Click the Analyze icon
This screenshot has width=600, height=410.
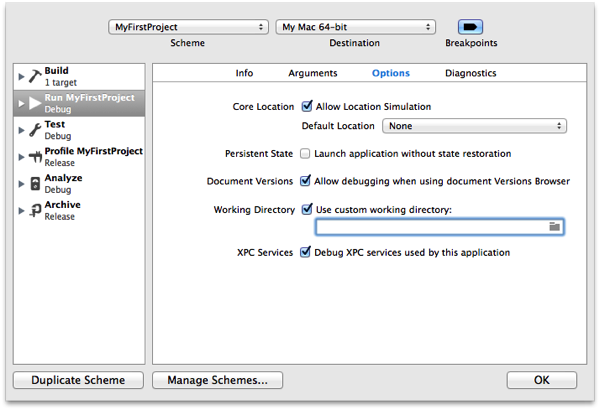35,183
